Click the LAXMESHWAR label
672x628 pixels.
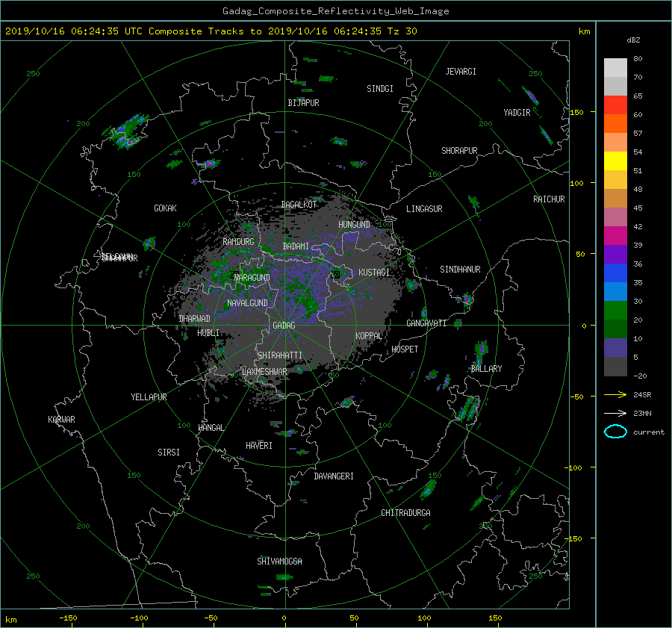pos(264,372)
